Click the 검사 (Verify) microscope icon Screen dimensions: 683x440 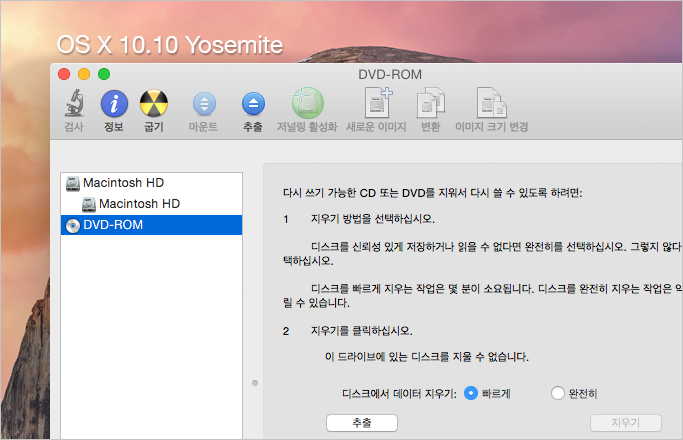tap(74, 103)
